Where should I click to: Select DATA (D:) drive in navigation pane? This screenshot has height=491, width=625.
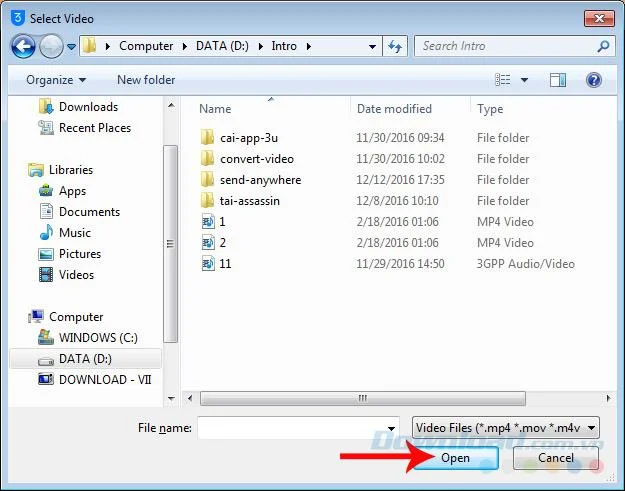coord(85,358)
